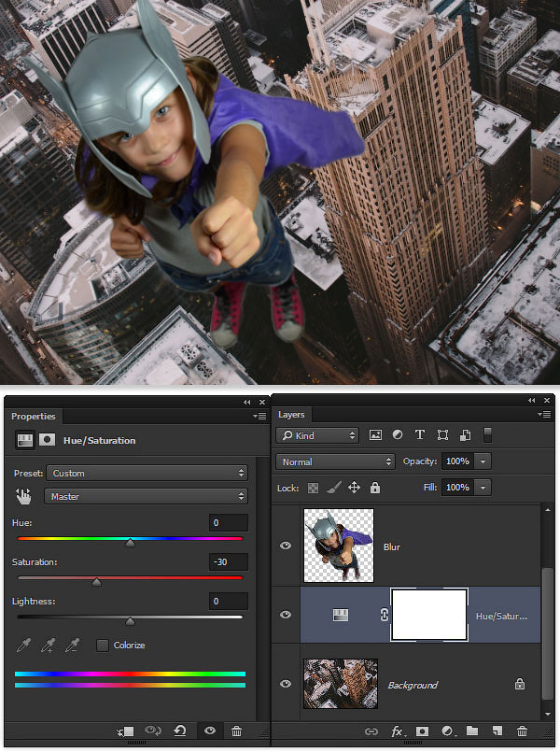Add a layer mask

[422, 731]
